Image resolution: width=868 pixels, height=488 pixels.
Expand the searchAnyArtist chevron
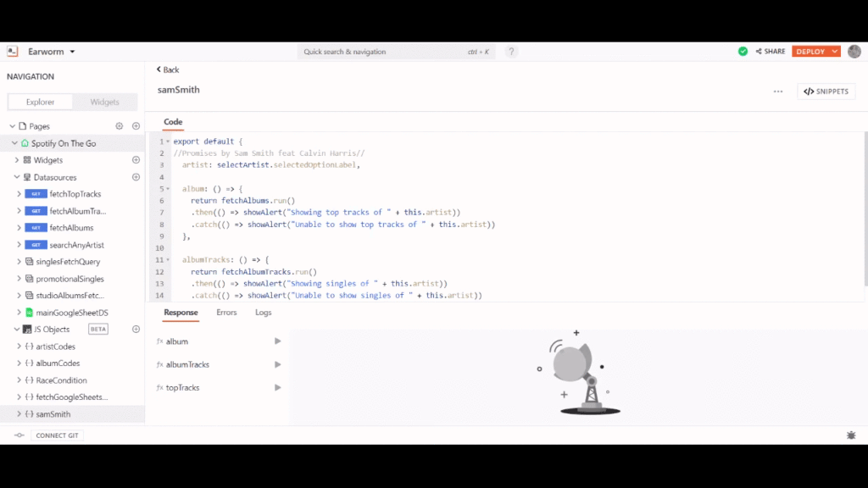click(19, 245)
